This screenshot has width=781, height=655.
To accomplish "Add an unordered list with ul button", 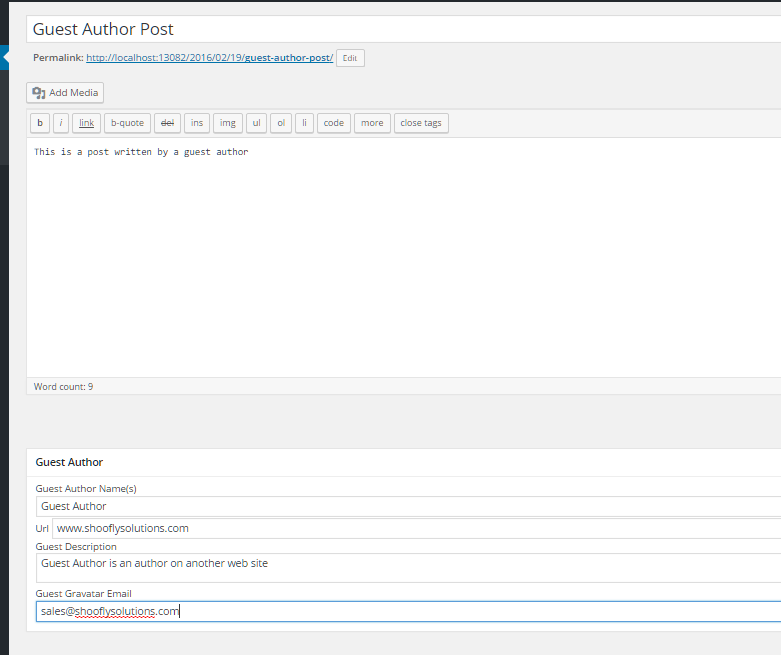I will [x=257, y=123].
